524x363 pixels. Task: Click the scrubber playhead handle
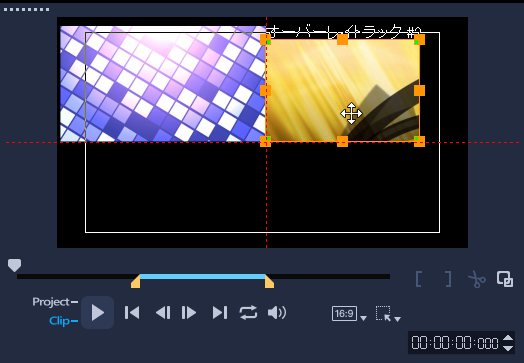pos(14,265)
